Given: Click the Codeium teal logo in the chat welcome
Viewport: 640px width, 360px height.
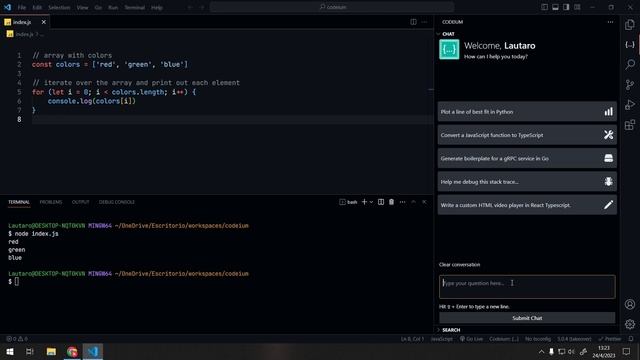Looking at the screenshot, I should [449, 49].
